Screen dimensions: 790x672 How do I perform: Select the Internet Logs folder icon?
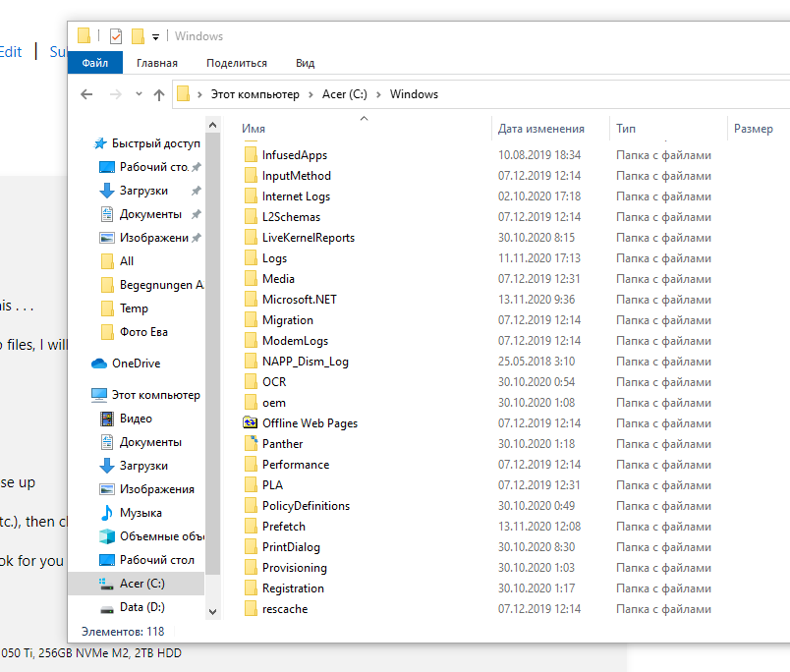[251, 196]
